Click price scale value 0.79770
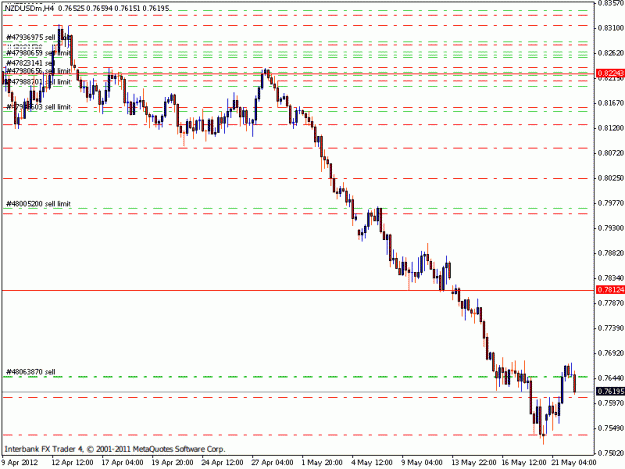Image resolution: width=625 pixels, height=469 pixels. click(x=611, y=203)
